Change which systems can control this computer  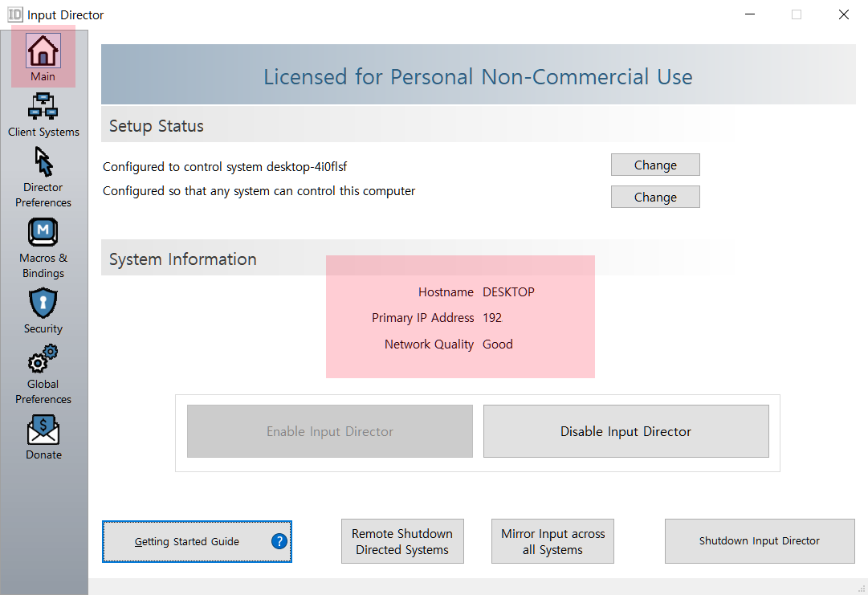pyautogui.click(x=655, y=197)
